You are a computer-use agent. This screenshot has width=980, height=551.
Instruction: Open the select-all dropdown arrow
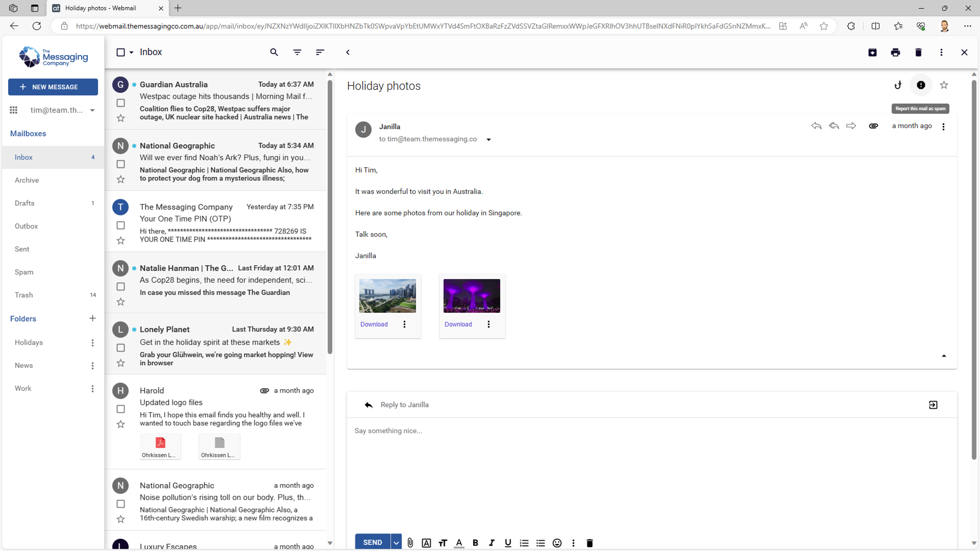(131, 53)
